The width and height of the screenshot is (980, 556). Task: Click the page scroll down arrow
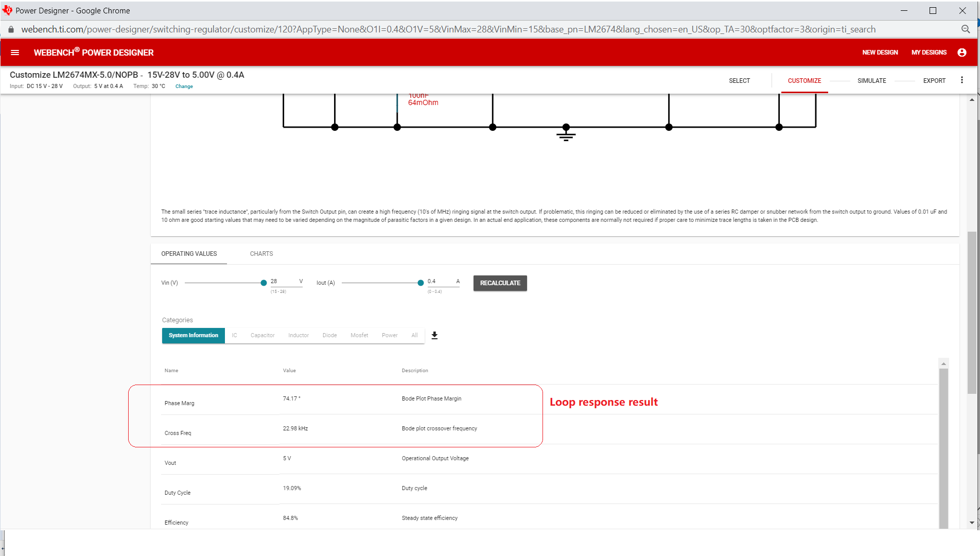point(972,523)
